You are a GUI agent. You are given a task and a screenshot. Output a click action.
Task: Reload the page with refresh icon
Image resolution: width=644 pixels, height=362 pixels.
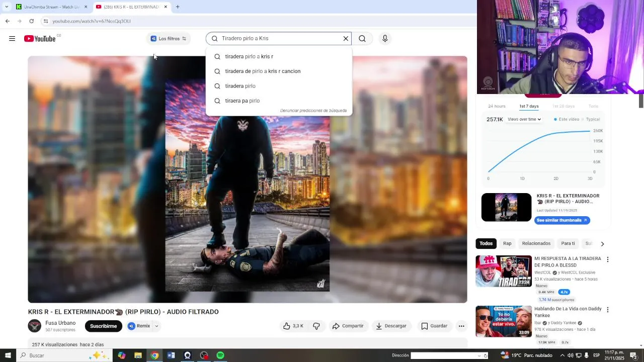click(31, 21)
